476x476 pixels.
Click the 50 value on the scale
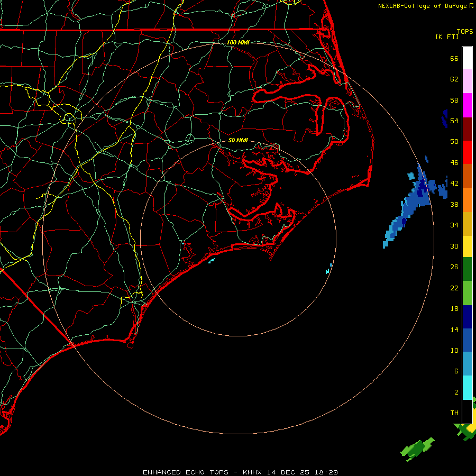point(454,142)
